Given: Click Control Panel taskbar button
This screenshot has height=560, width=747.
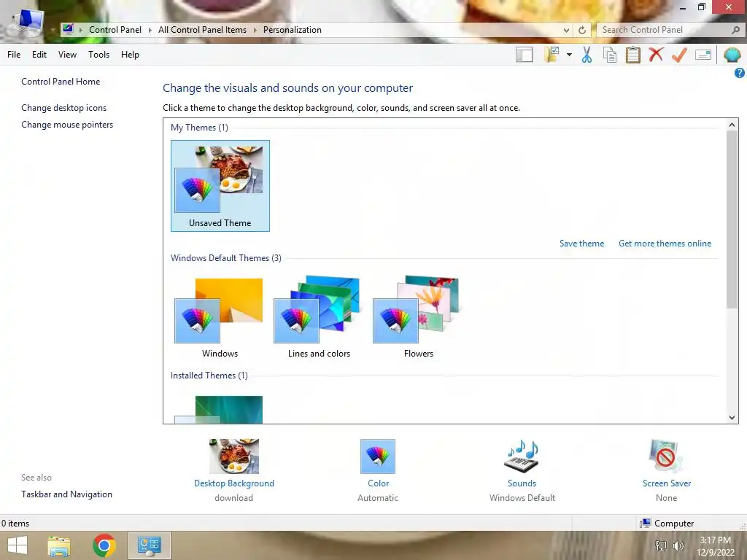Looking at the screenshot, I should (x=150, y=545).
